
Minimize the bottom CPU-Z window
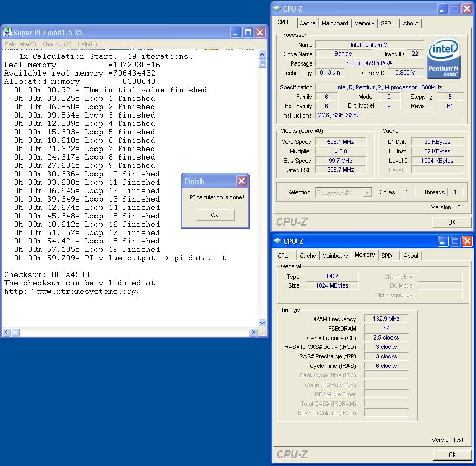(x=443, y=241)
